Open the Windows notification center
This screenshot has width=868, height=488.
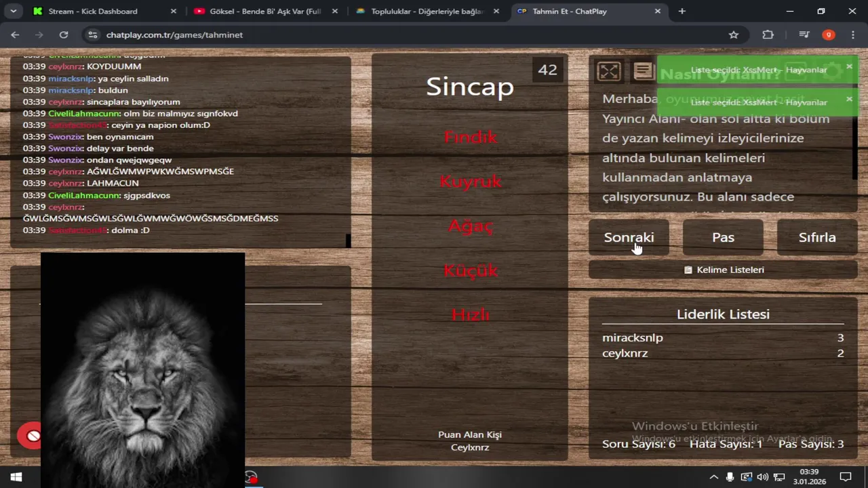846,477
